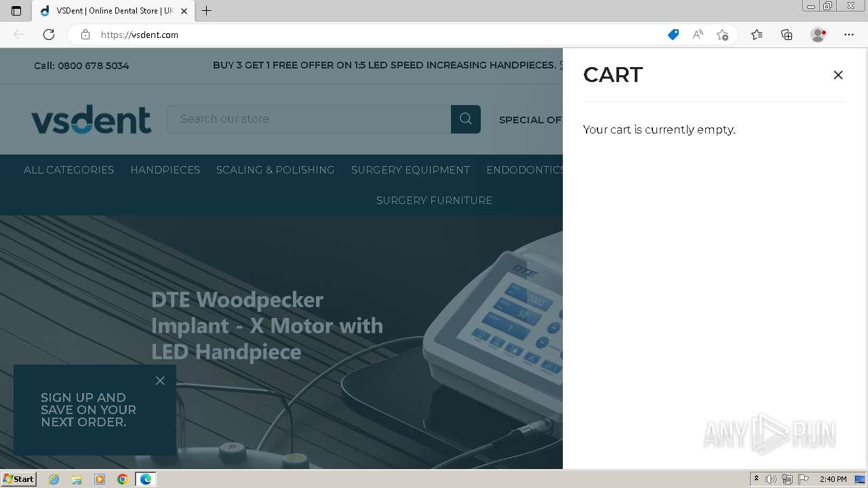Open the Favorites list icon

[757, 35]
